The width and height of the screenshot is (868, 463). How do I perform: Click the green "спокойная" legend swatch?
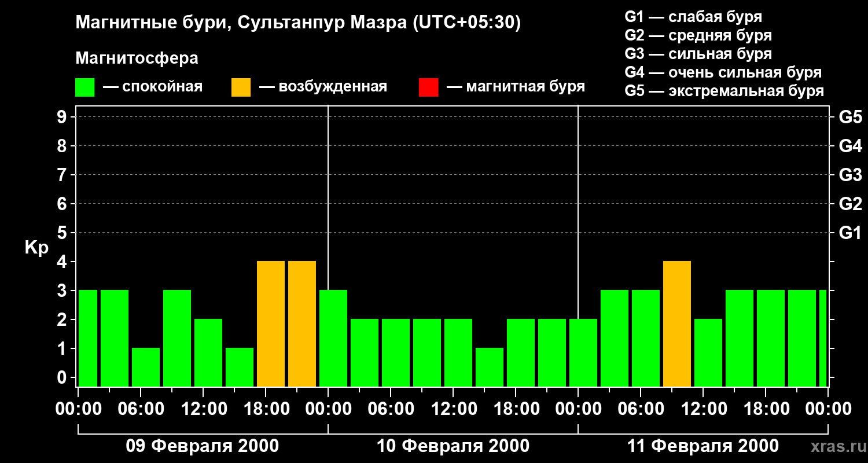(x=85, y=87)
